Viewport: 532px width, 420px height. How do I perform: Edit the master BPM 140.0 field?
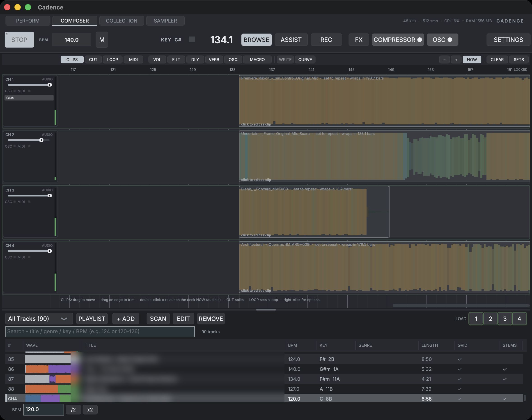click(x=72, y=40)
